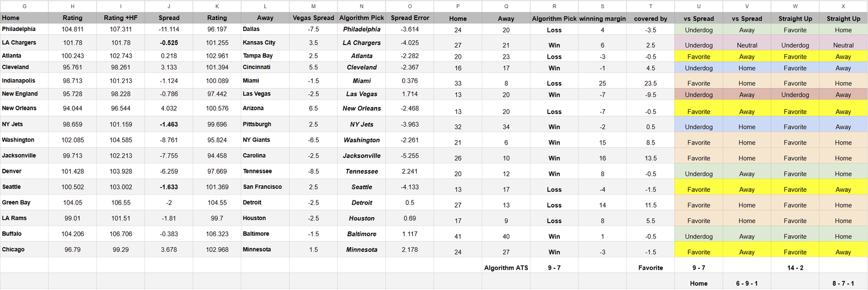Select the 6 - 9 - 1 home record cell

[746, 283]
